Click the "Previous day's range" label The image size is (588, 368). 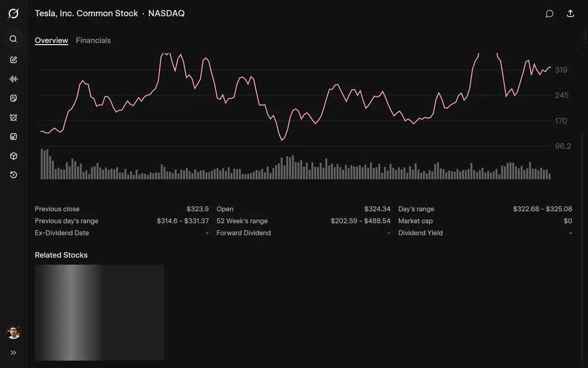tap(67, 221)
